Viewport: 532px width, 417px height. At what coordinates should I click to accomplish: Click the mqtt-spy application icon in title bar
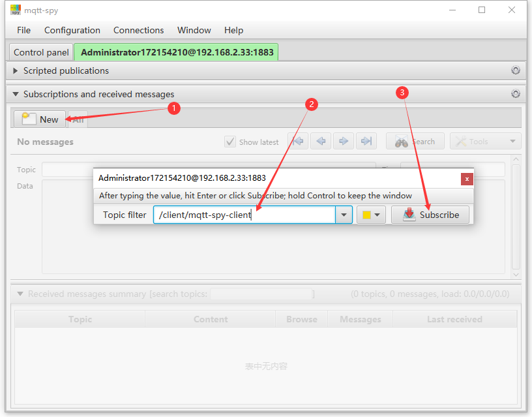(x=16, y=10)
